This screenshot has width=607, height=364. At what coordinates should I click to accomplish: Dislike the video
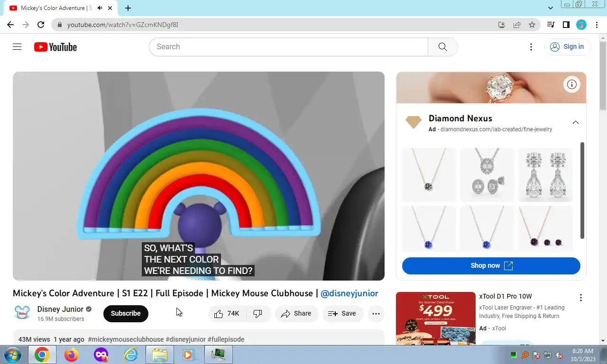(258, 313)
